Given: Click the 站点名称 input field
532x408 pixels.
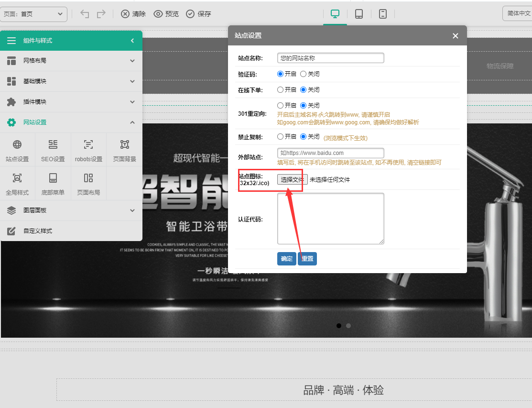Looking at the screenshot, I should tap(330, 58).
